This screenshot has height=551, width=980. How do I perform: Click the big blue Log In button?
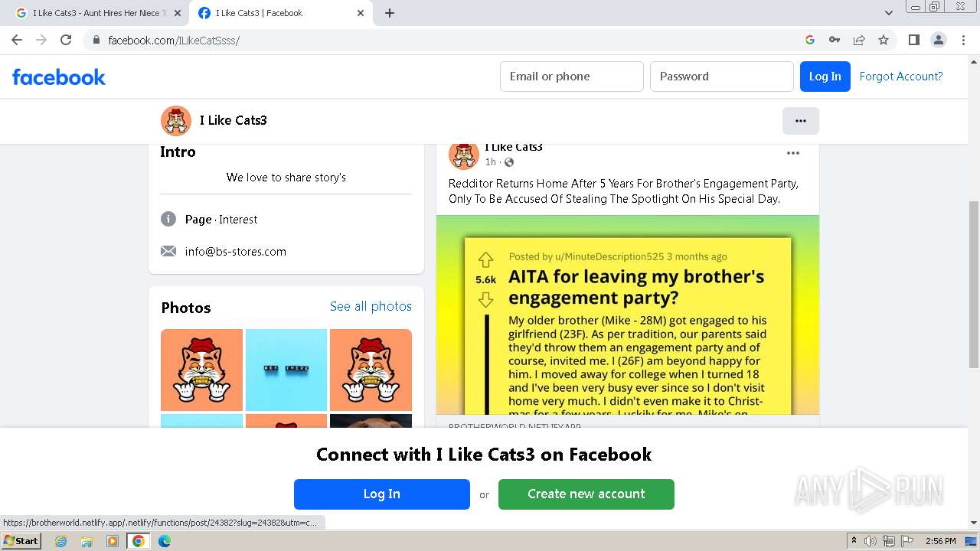[382, 494]
